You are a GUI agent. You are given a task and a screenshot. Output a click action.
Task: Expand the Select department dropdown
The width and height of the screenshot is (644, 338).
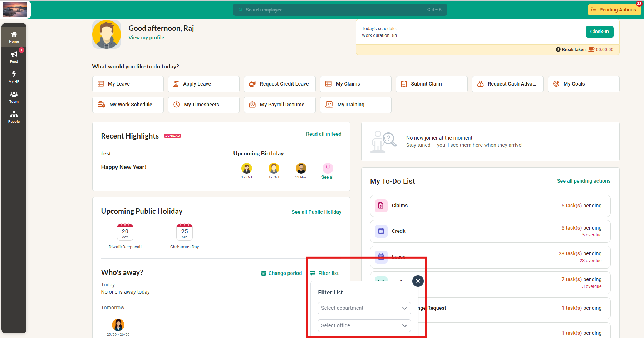coord(364,308)
